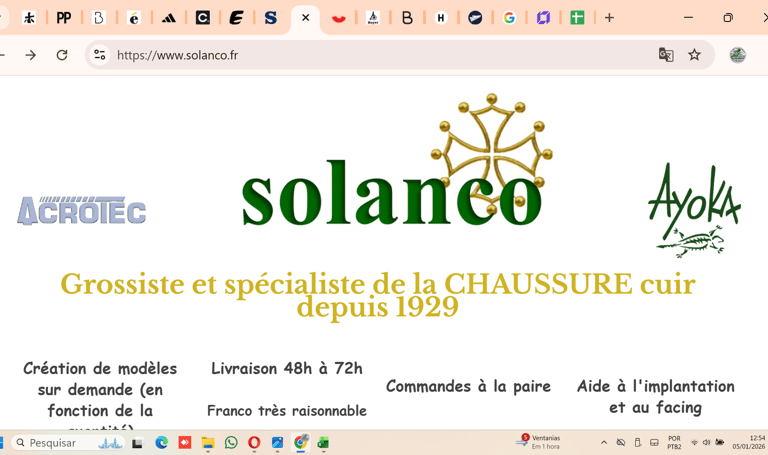Select the red lips favicon tab
The height and width of the screenshot is (455, 768).
pyautogui.click(x=338, y=18)
